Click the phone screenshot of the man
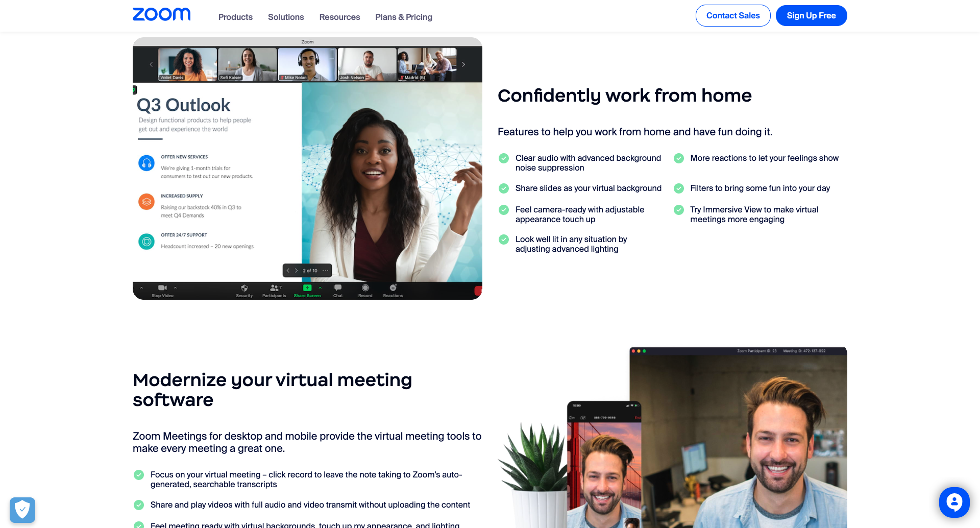This screenshot has width=980, height=528. [x=604, y=465]
